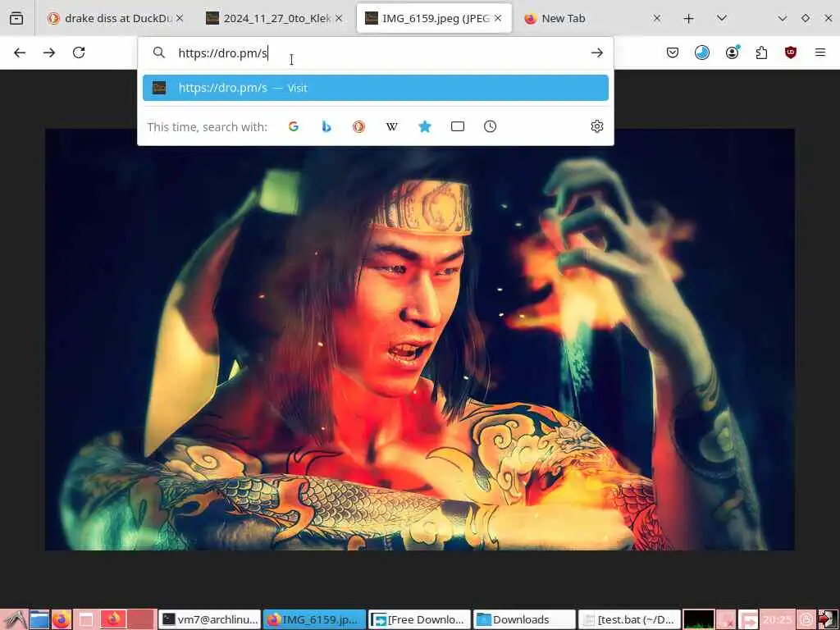Close the IMG_6159.jpeg tab
Screen dimensions: 840x630
coord(498,18)
